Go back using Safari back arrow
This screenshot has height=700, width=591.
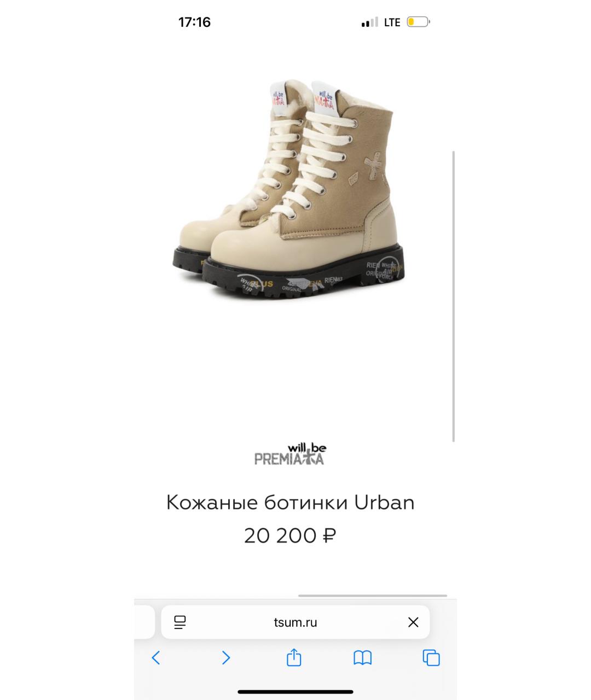[x=156, y=657]
